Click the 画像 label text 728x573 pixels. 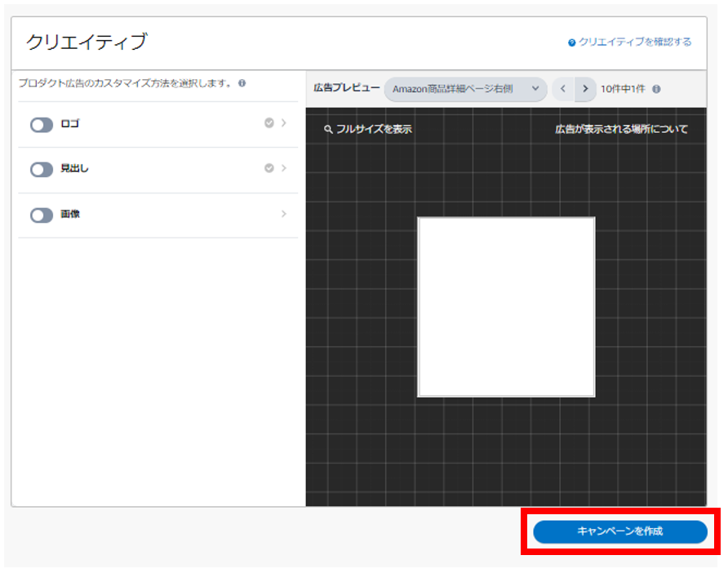pyautogui.click(x=70, y=214)
